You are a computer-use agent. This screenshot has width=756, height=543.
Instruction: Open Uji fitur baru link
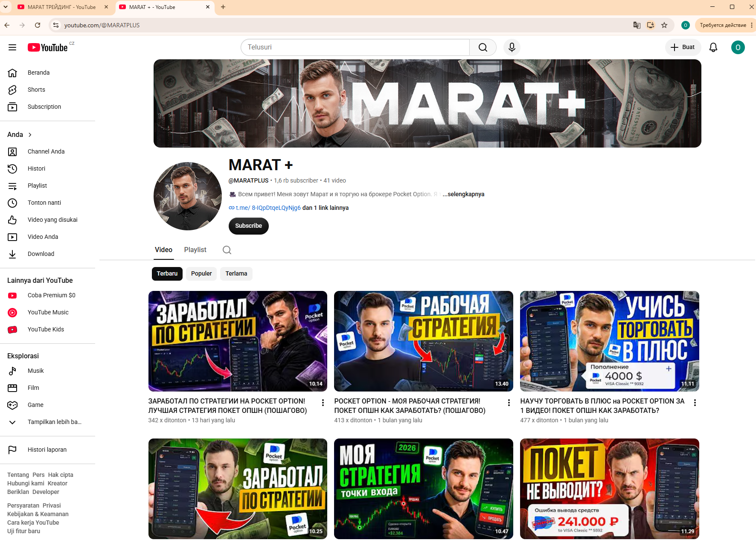[x=23, y=531]
